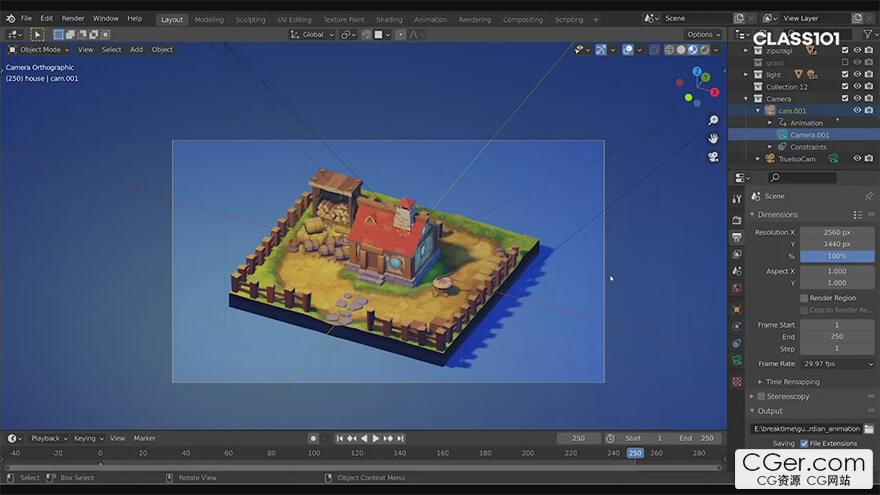Screen dimensions: 880x495
Task: Open the Output properties tab icon
Action: point(737,238)
